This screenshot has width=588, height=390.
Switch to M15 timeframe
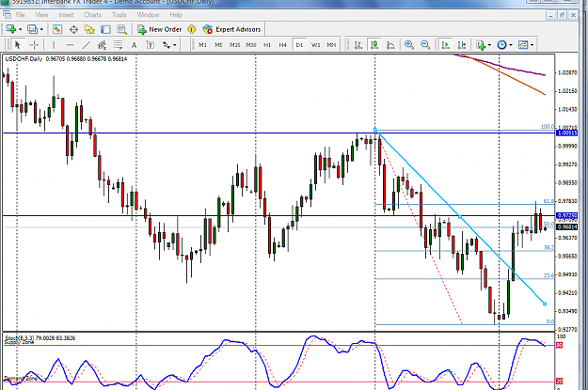click(235, 45)
